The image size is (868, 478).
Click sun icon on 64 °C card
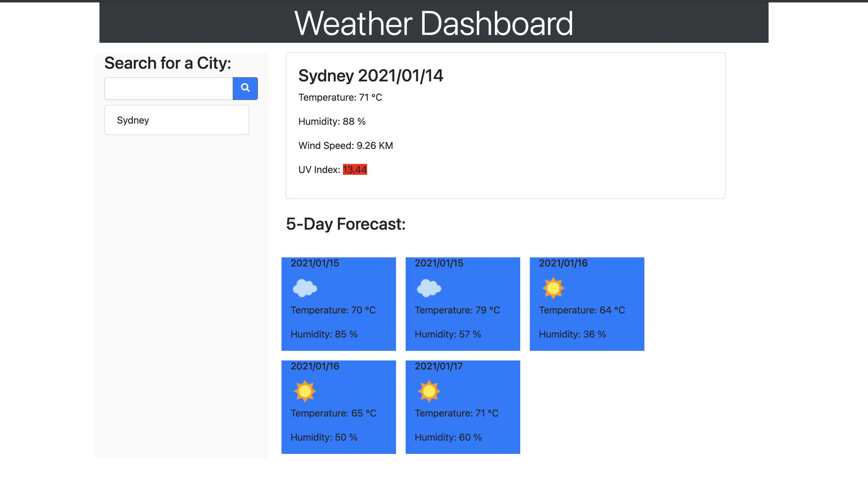click(x=553, y=288)
